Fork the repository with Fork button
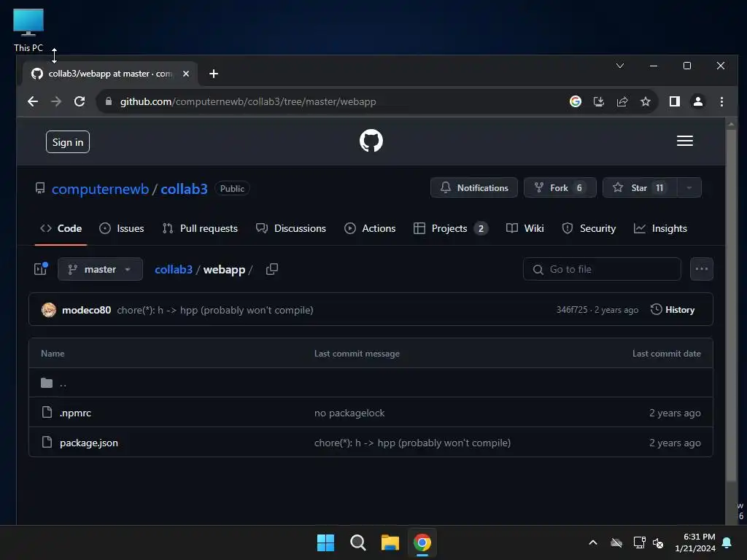Screen dimensions: 747x560 [560, 187]
